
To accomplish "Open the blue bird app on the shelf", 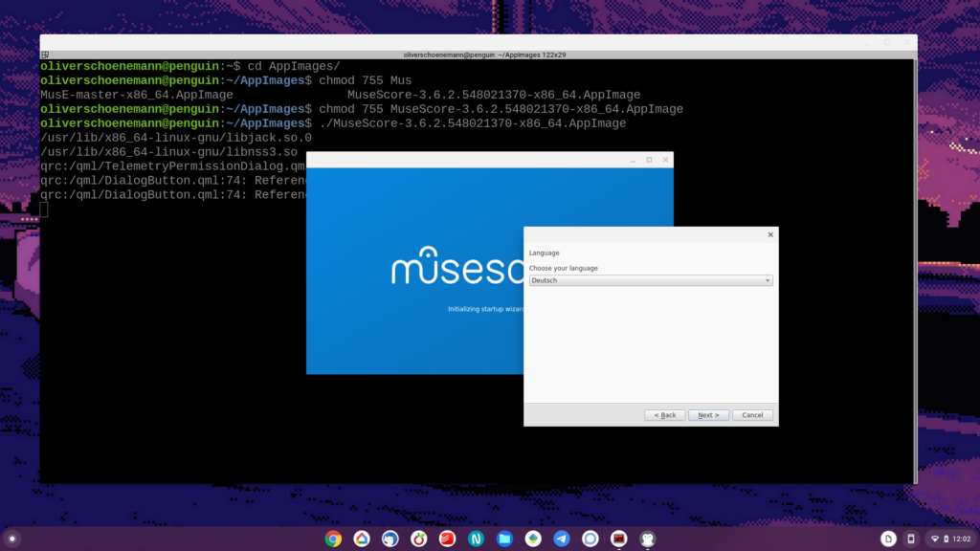I will [x=390, y=539].
